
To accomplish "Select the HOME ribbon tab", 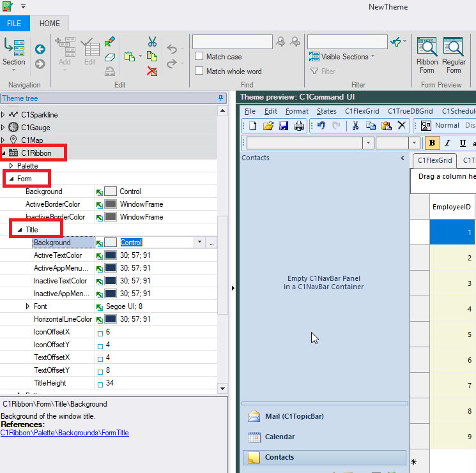I will point(50,24).
